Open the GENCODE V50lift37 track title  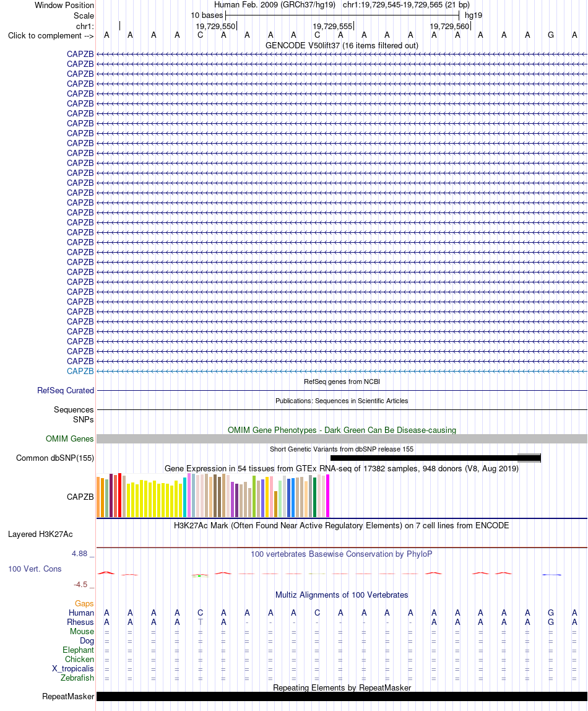click(x=342, y=45)
